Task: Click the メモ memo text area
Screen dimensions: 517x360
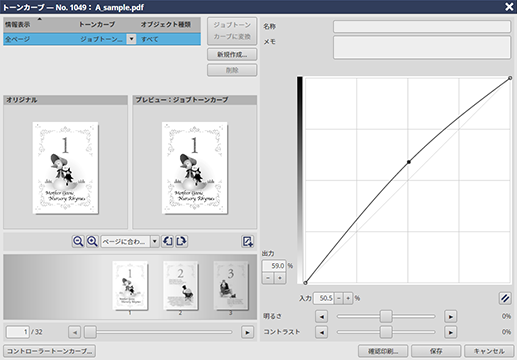Action: (422, 47)
